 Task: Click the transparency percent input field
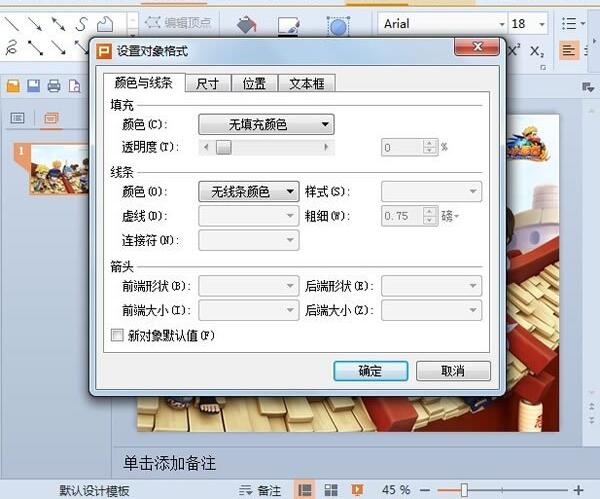[x=402, y=147]
